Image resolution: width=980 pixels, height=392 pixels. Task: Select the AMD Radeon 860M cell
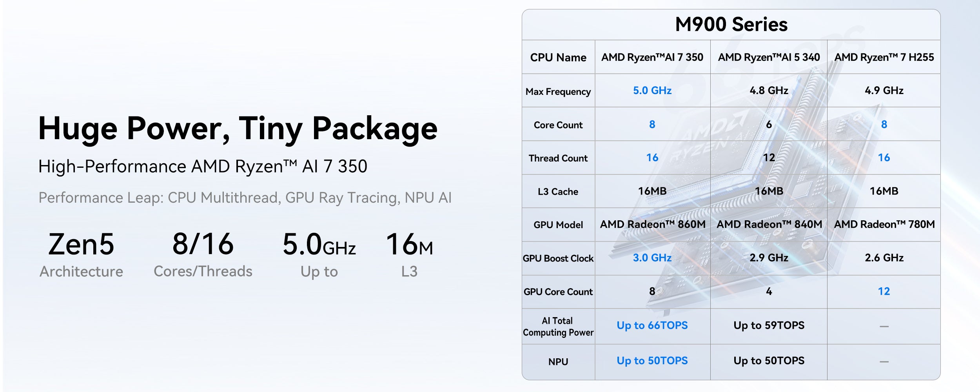(652, 224)
